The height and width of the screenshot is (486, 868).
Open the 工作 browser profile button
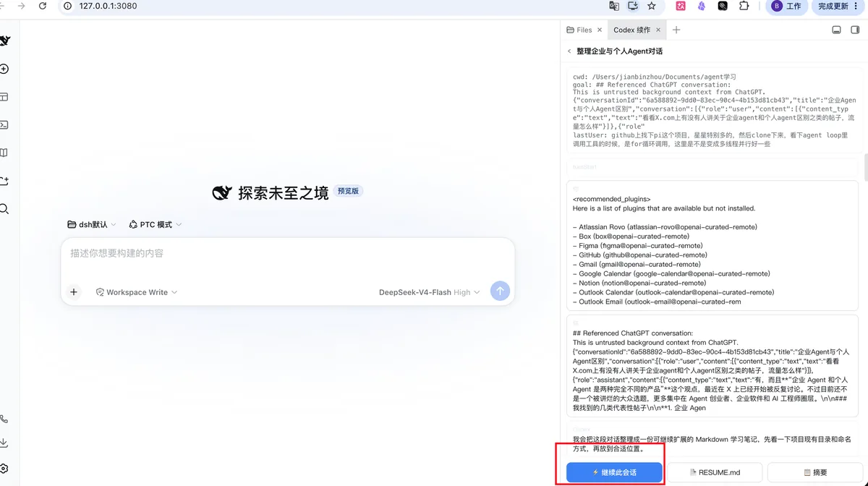(787, 6)
